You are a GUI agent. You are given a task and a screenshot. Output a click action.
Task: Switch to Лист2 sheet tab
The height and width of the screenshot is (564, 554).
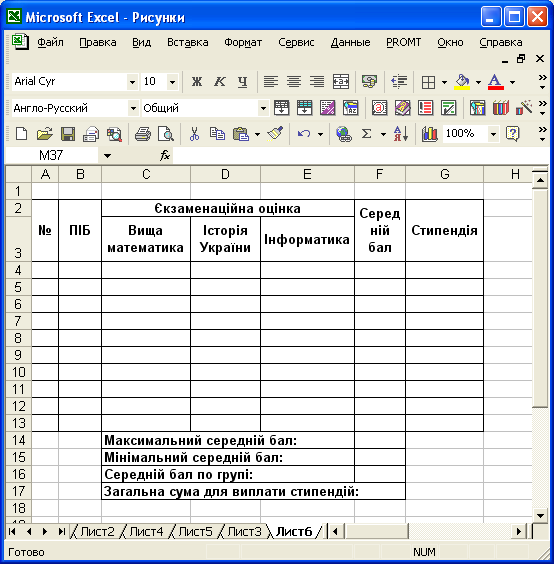coord(97,532)
